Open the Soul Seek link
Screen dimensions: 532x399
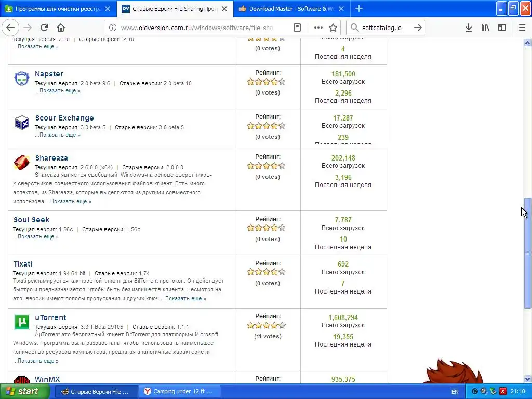(x=31, y=220)
